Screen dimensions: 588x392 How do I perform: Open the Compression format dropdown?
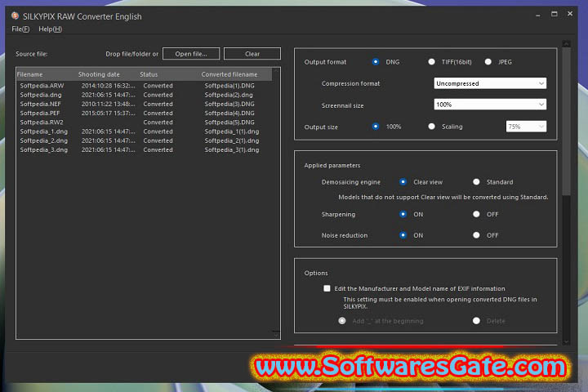click(490, 83)
